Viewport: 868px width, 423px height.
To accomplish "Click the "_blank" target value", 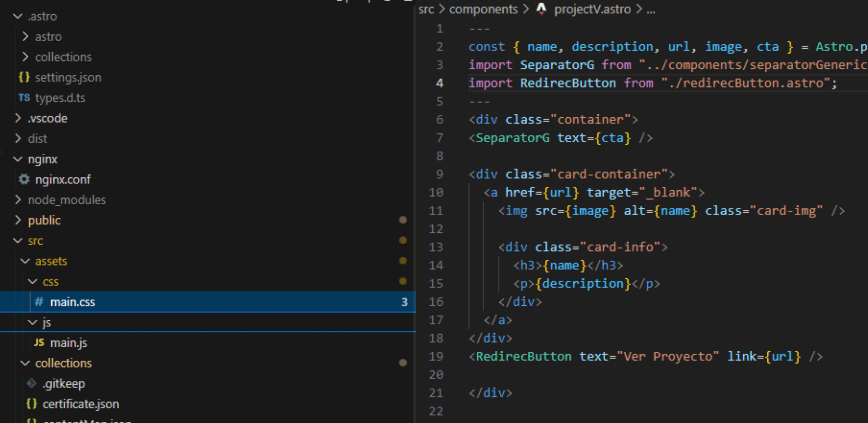I will tap(667, 192).
